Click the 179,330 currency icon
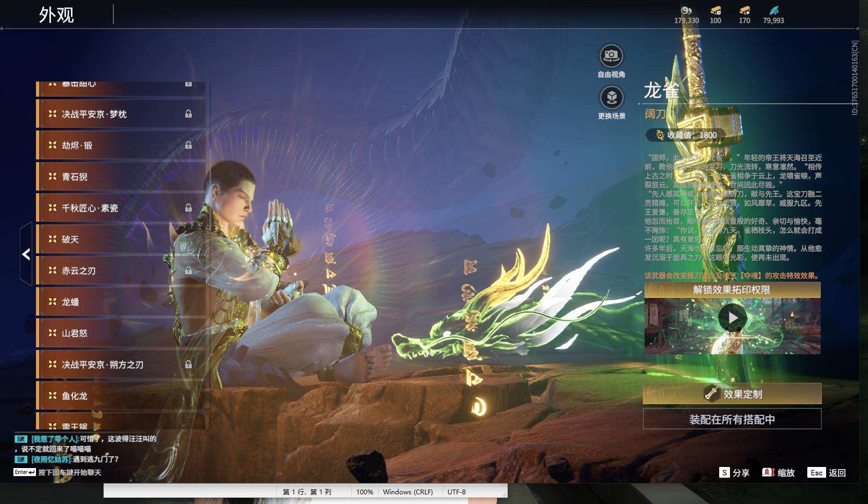The image size is (868, 504). pos(686,10)
